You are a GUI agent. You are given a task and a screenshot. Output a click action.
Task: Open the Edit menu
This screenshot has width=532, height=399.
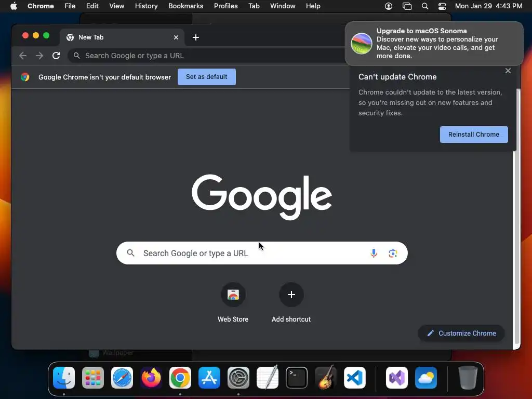(92, 6)
